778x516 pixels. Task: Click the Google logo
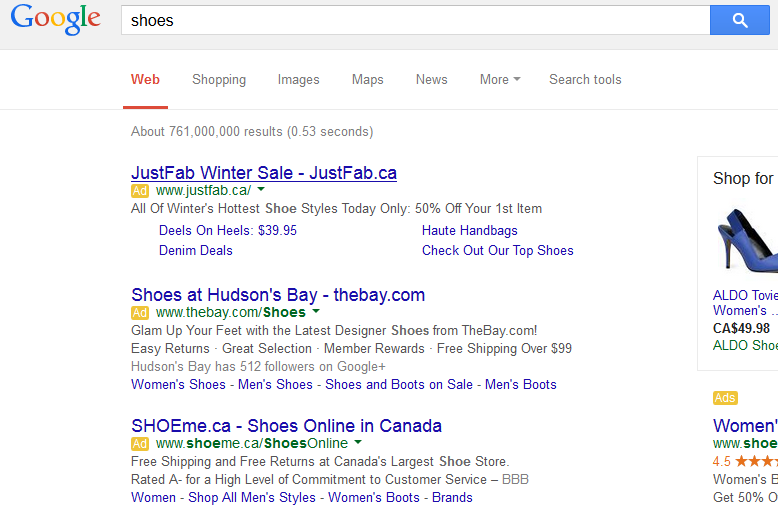(56, 20)
